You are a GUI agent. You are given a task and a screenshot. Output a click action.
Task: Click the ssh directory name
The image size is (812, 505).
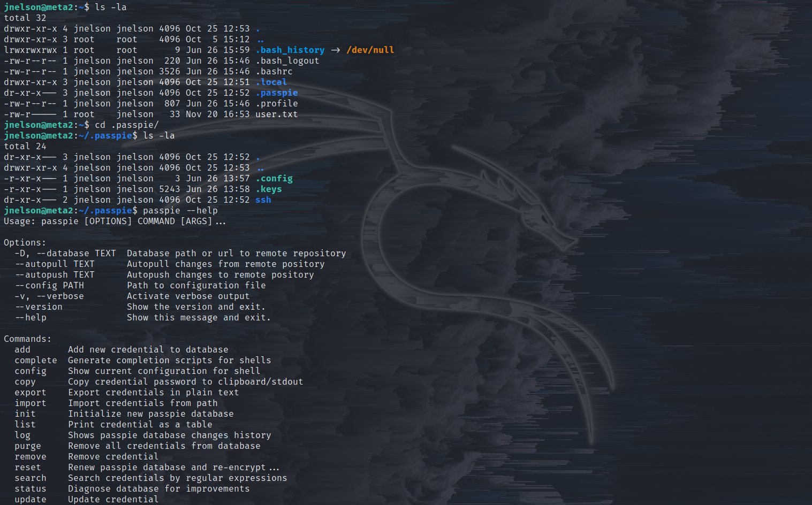pos(263,200)
